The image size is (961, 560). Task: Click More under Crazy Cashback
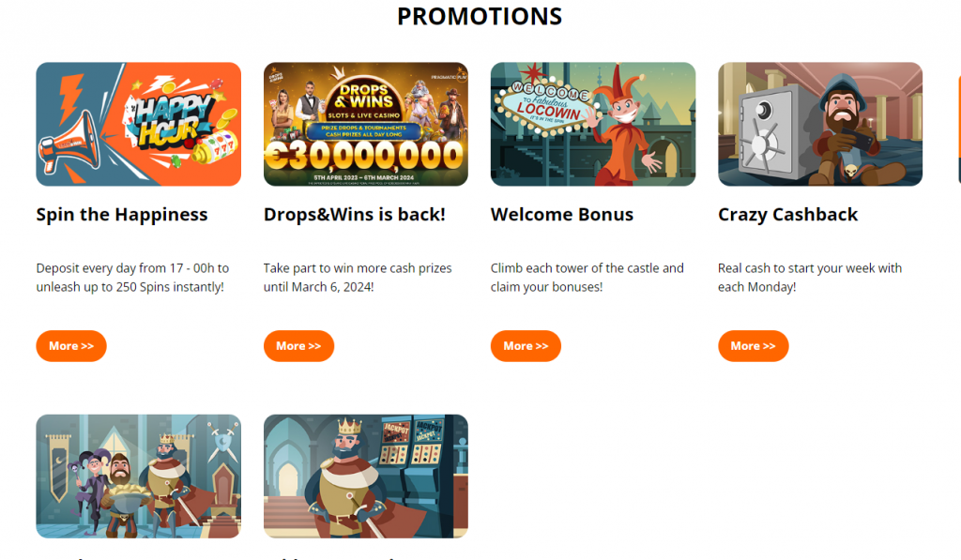point(754,346)
